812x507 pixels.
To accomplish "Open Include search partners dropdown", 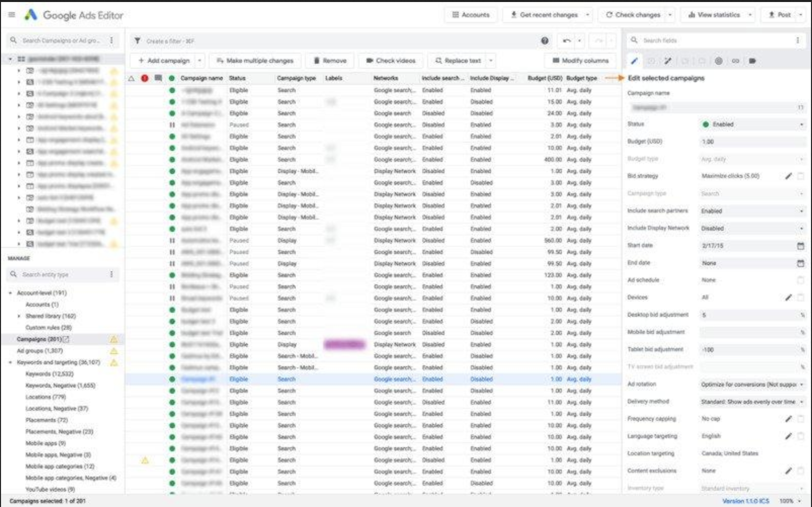I will pos(752,211).
